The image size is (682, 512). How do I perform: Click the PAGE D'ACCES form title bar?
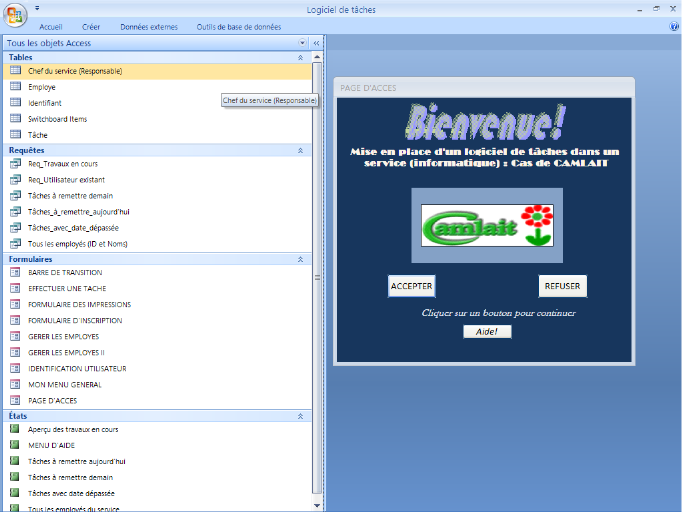[x=484, y=88]
